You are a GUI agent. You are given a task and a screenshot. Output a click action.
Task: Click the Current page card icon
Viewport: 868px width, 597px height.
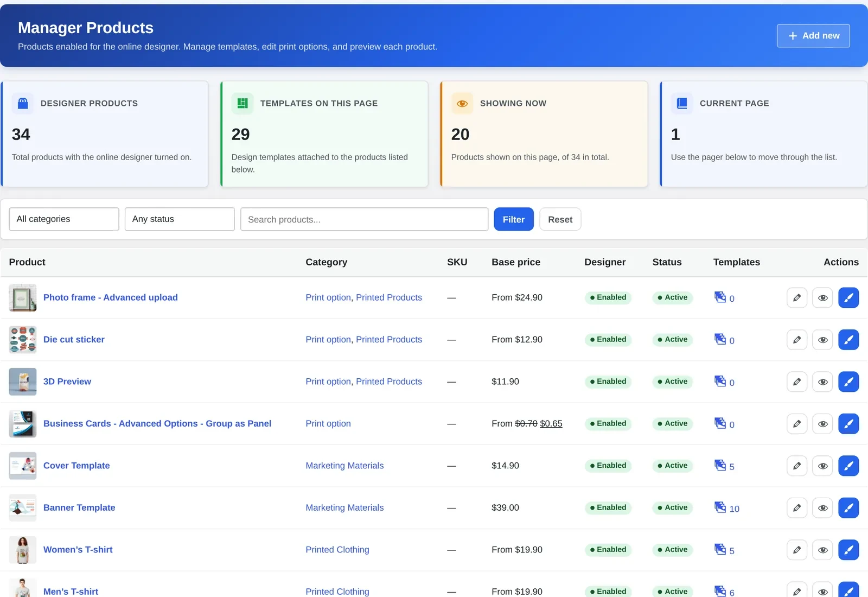point(682,103)
